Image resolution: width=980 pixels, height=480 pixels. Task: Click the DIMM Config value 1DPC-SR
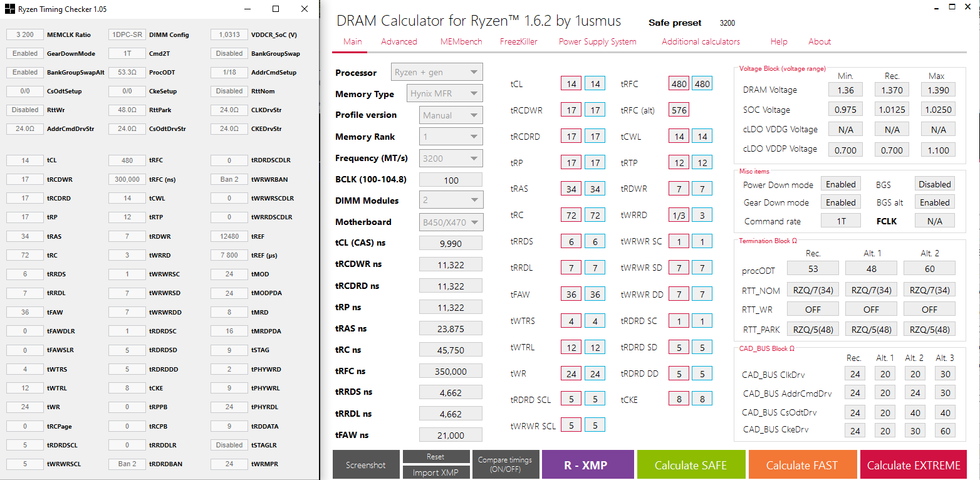point(127,34)
